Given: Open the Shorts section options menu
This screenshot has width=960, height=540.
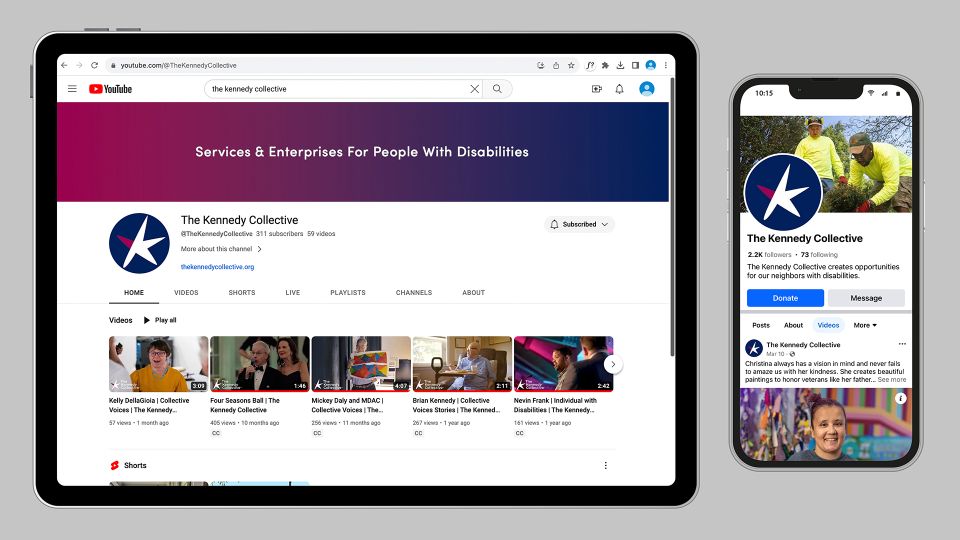Looking at the screenshot, I should coord(605,465).
